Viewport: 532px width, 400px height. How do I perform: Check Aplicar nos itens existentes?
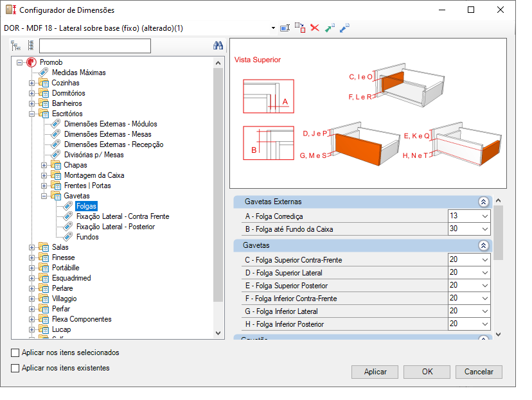click(15, 368)
